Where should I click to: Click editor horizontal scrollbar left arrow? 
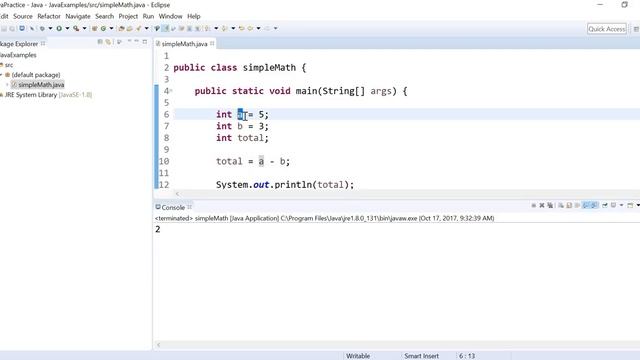coord(177,193)
